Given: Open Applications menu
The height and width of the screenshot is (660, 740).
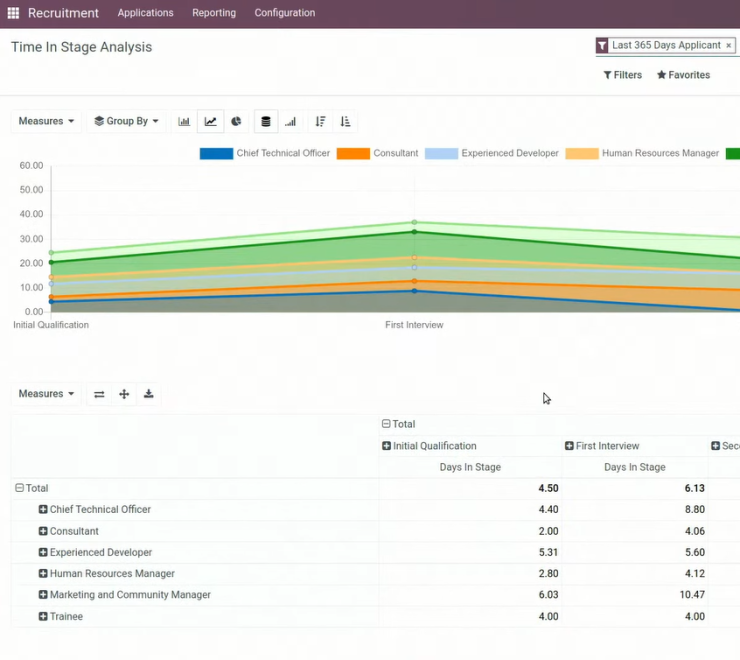Looking at the screenshot, I should click(145, 13).
